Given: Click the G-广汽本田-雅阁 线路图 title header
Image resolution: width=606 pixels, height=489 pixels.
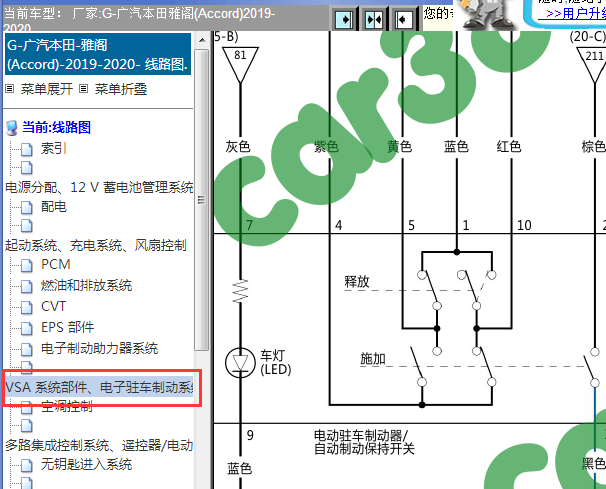Looking at the screenshot, I should pyautogui.click(x=98, y=54).
